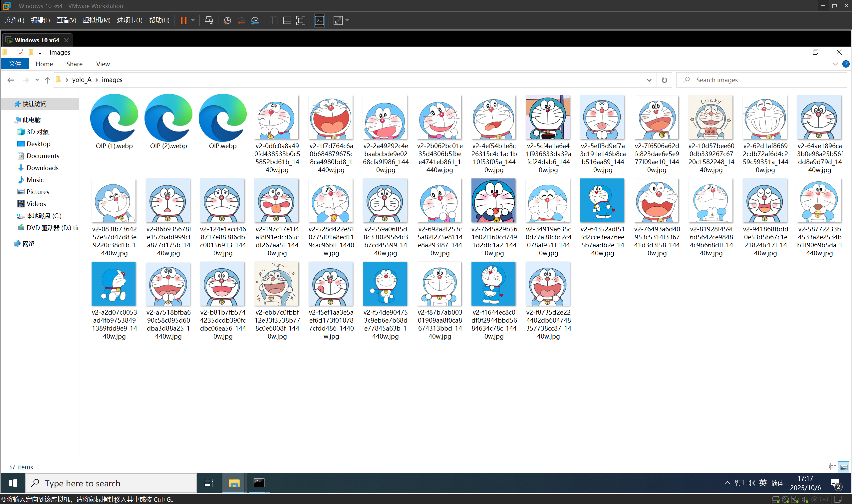Image resolution: width=852 pixels, height=504 pixels.
Task: Expand the ribbon using the chevron
Action: pyautogui.click(x=835, y=64)
